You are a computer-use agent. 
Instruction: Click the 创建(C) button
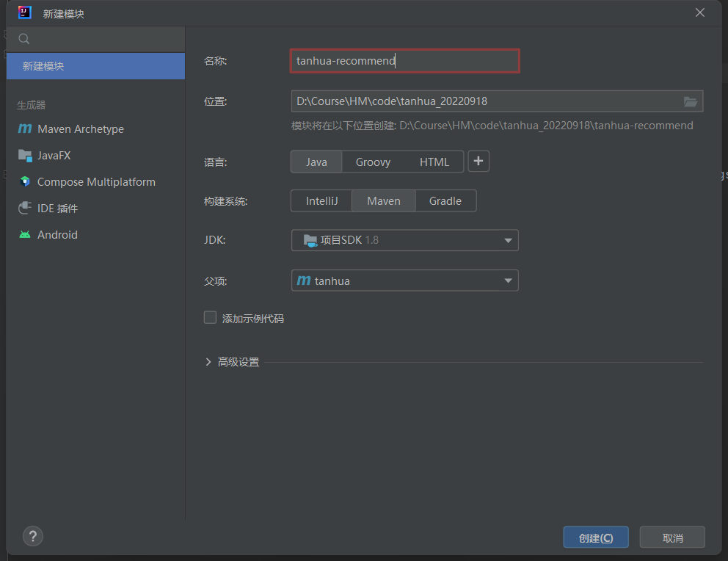click(x=596, y=538)
